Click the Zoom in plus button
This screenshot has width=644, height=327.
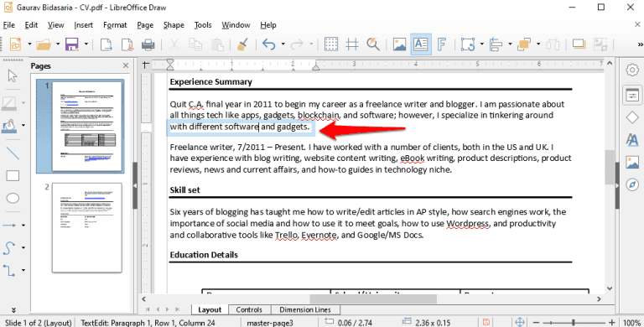pyautogui.click(x=612, y=323)
